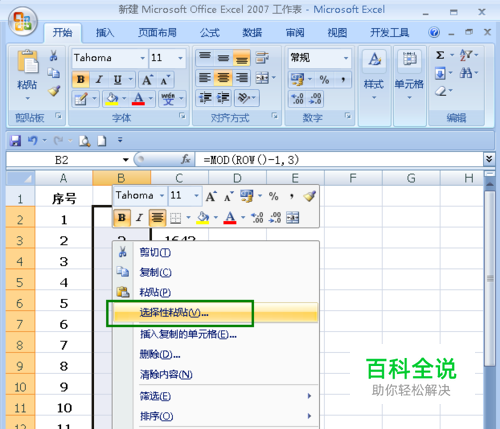
Task: Open Print Preview from quick access toolbar
Action: pyautogui.click(x=84, y=141)
